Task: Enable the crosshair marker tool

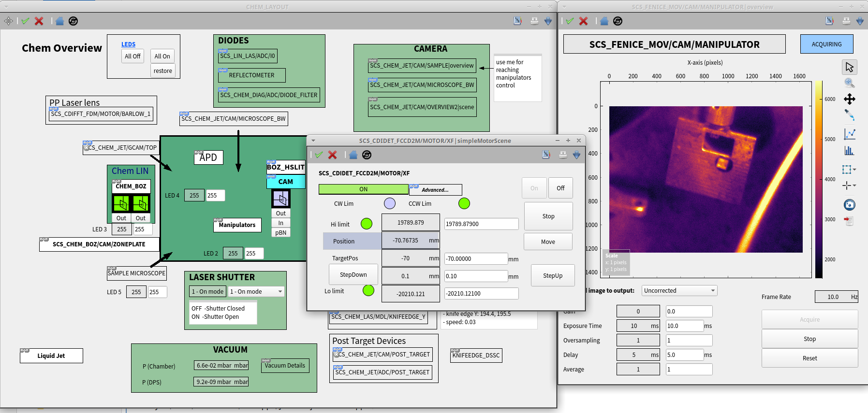Action: [847, 185]
